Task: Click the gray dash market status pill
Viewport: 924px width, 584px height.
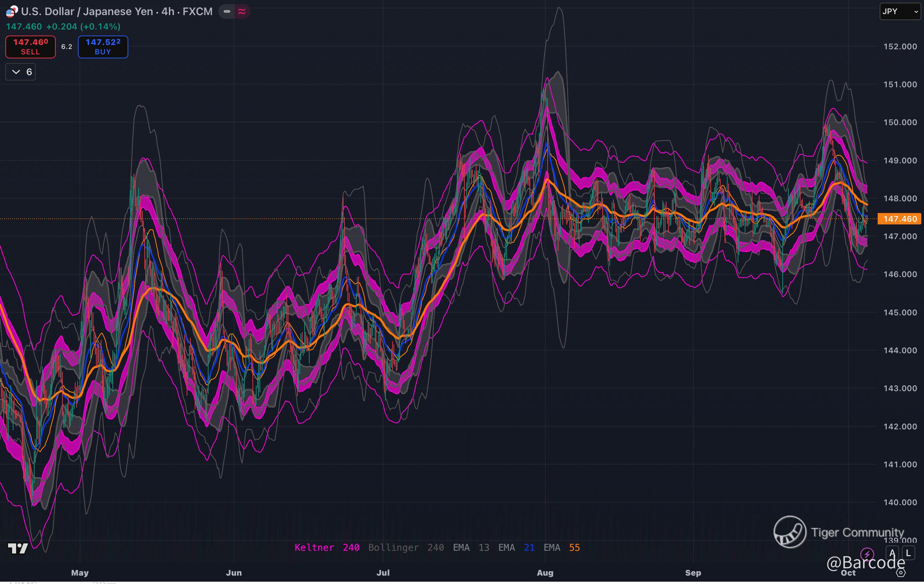Action: pos(227,11)
